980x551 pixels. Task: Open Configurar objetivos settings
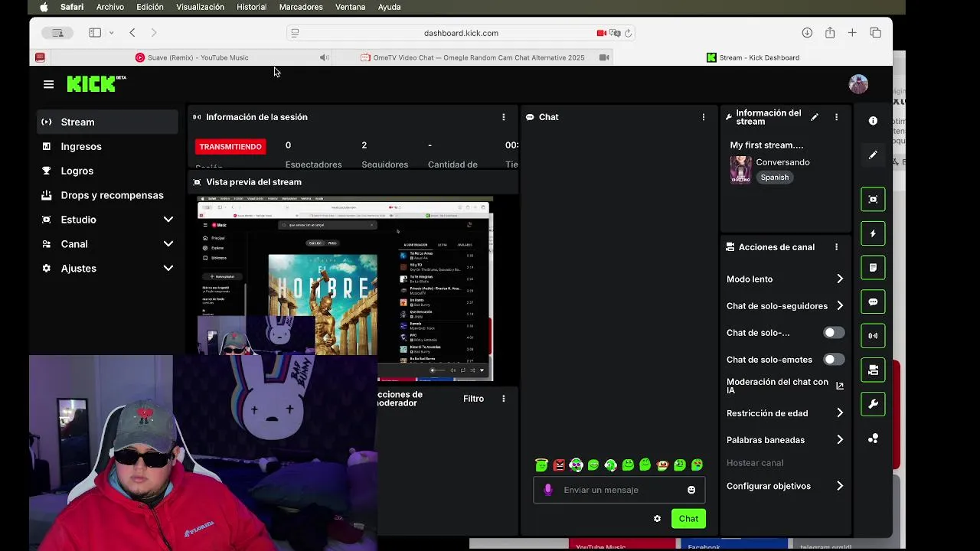click(x=786, y=486)
